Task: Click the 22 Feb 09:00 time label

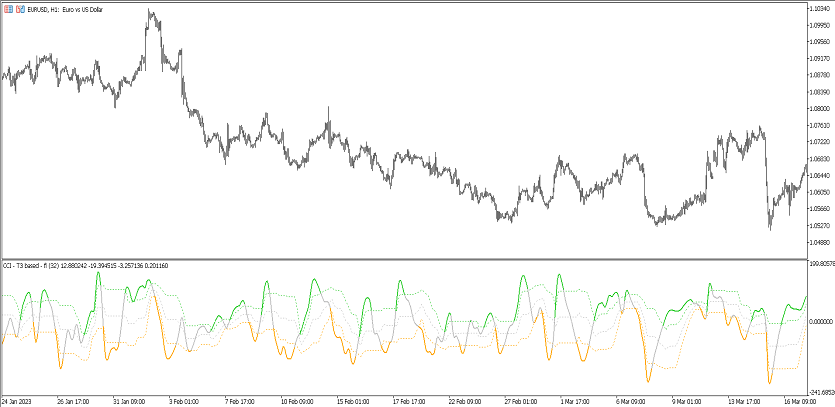Action: pyautogui.click(x=467, y=402)
